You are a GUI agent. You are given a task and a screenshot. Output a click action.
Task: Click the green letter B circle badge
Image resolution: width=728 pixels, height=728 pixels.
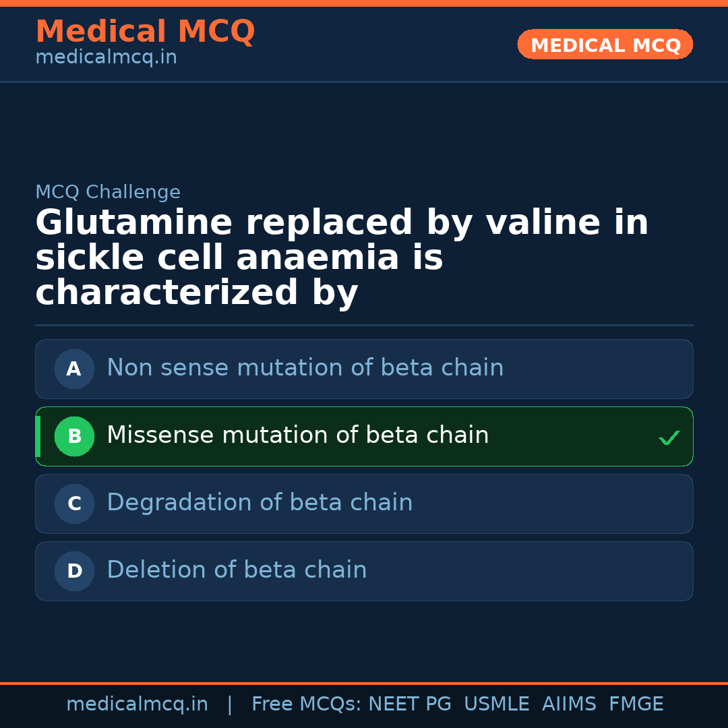[x=74, y=436]
